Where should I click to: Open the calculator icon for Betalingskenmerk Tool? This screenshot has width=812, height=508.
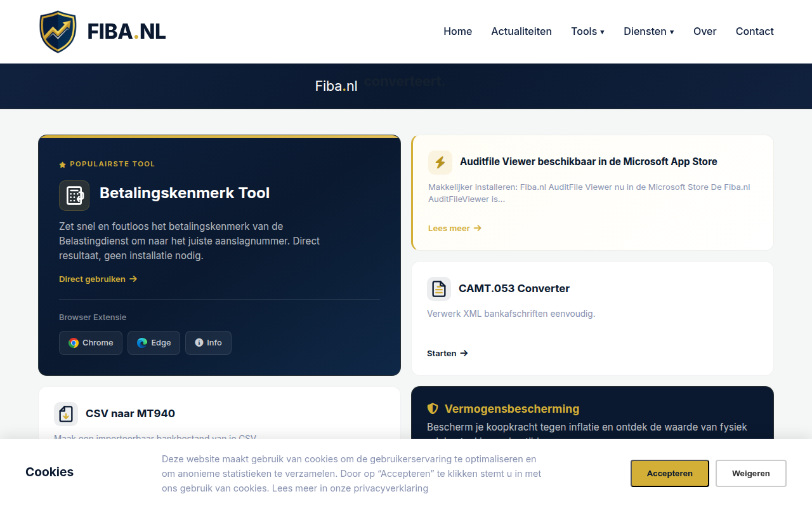pos(74,195)
